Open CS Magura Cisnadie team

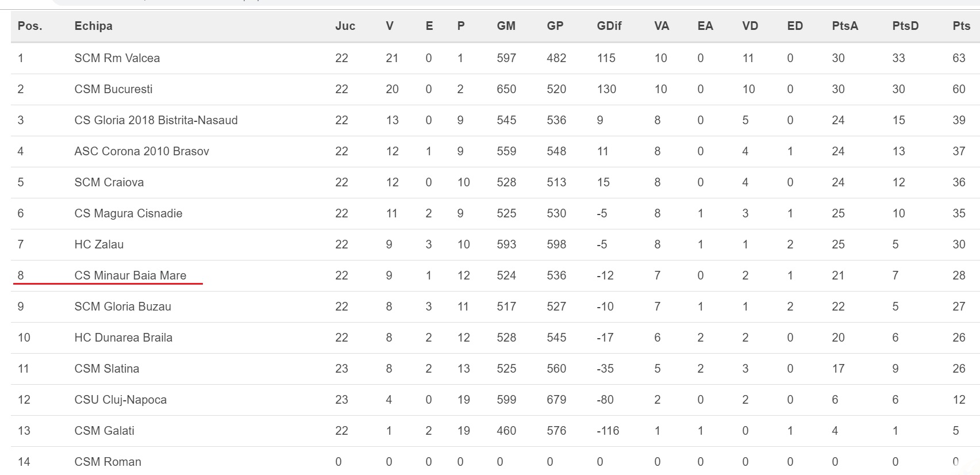point(128,213)
